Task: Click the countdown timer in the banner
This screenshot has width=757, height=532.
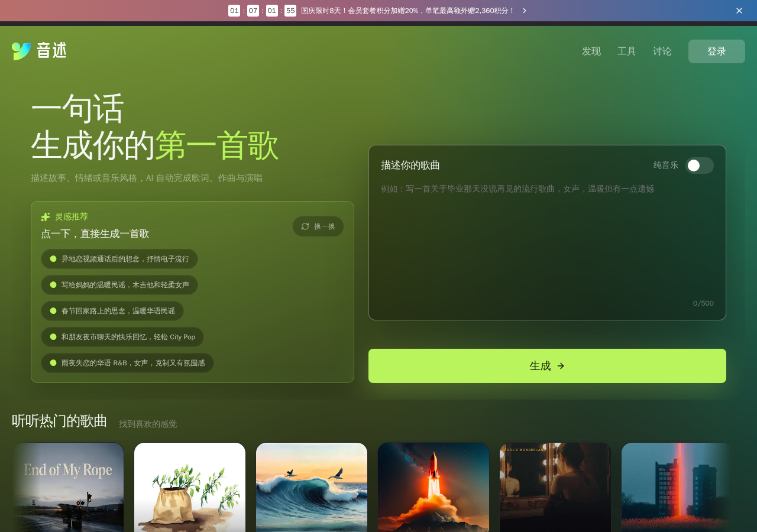Action: (262, 11)
